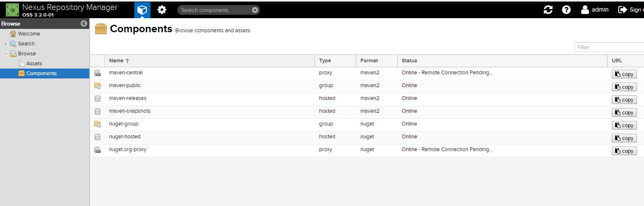Open the maven-releases repository row
Screen dimensions: 644x206
click(x=367, y=99)
